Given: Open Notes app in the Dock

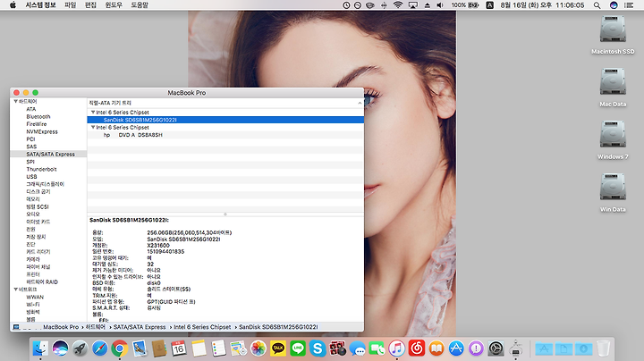Looking at the screenshot, I should click(199, 348).
